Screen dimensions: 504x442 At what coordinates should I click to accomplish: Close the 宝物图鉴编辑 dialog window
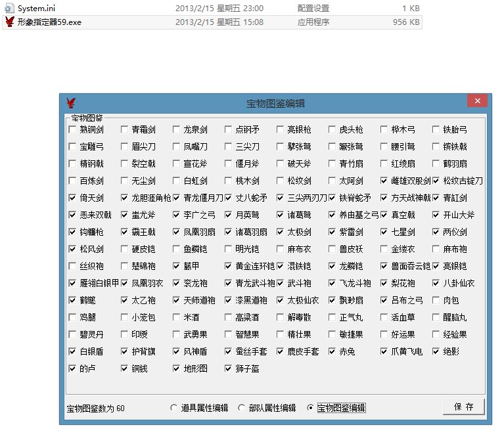(476, 102)
